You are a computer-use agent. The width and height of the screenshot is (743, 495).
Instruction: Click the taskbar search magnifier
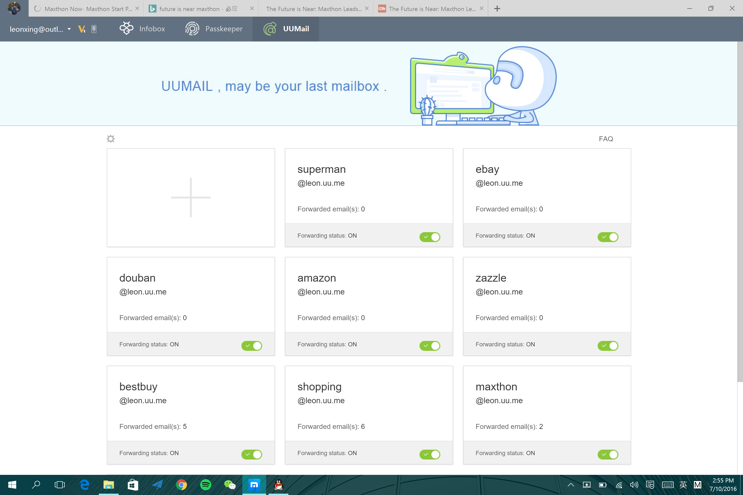click(x=36, y=485)
